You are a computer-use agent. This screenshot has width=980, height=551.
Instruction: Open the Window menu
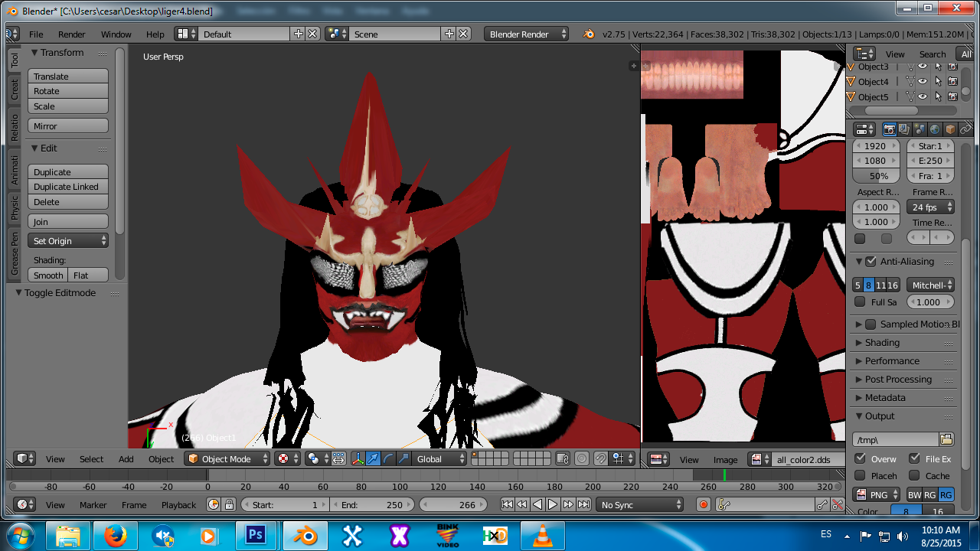pos(116,34)
